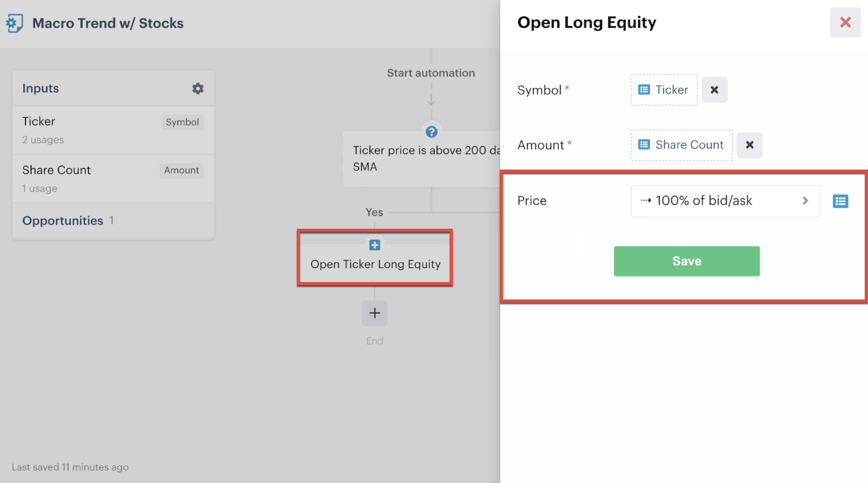Open the Inputs settings gear
Screen dimensions: 868x483
click(x=198, y=88)
